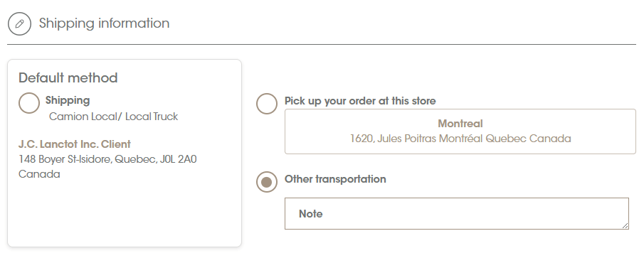Click the Shipping information heading

[x=104, y=23]
